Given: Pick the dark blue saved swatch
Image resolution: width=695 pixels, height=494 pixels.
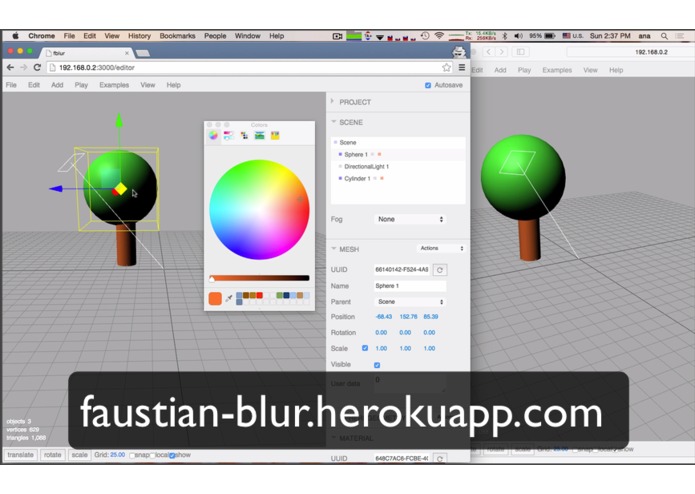Looking at the screenshot, I should click(286, 295).
